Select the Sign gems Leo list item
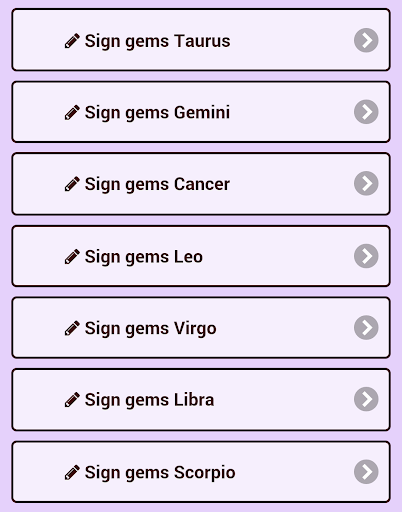 (x=201, y=256)
